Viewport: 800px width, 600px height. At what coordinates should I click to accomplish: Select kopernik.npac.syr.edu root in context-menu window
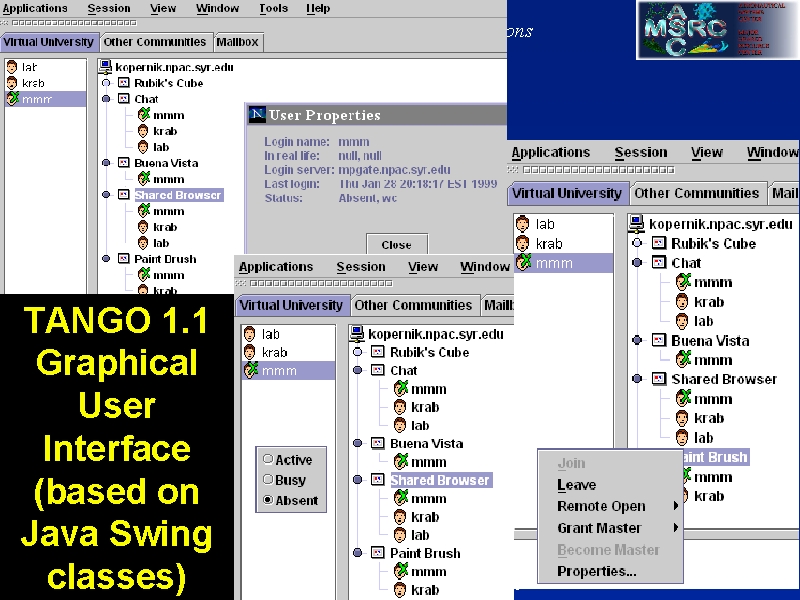tap(721, 223)
